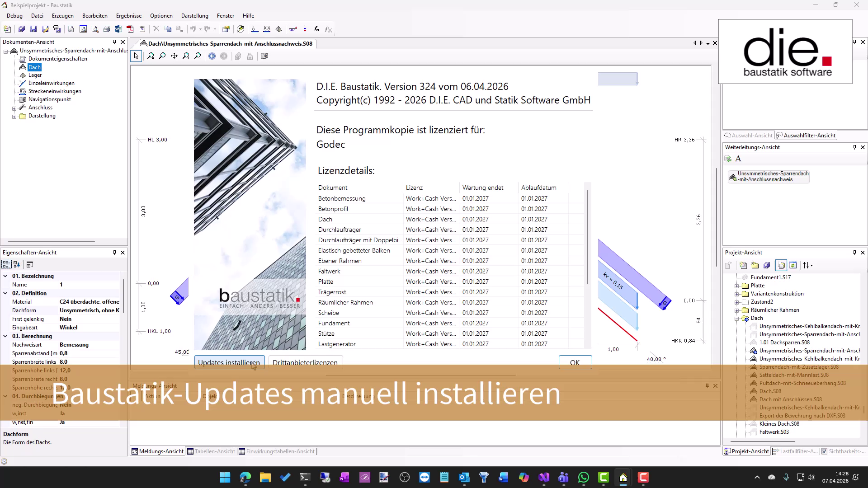Screen dimensions: 868x488
Task: Open the redo history dropdown arrow
Action: click(215, 29)
